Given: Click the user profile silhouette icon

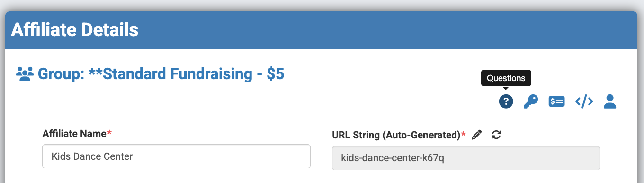Looking at the screenshot, I should pyautogui.click(x=610, y=101).
